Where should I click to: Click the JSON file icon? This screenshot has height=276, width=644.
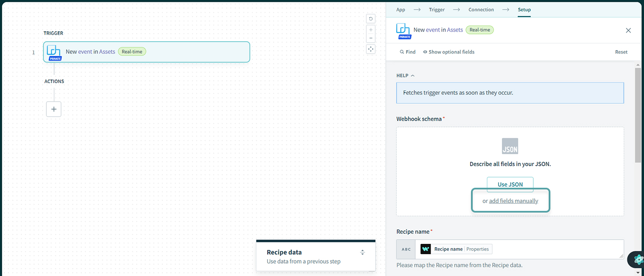510,146
